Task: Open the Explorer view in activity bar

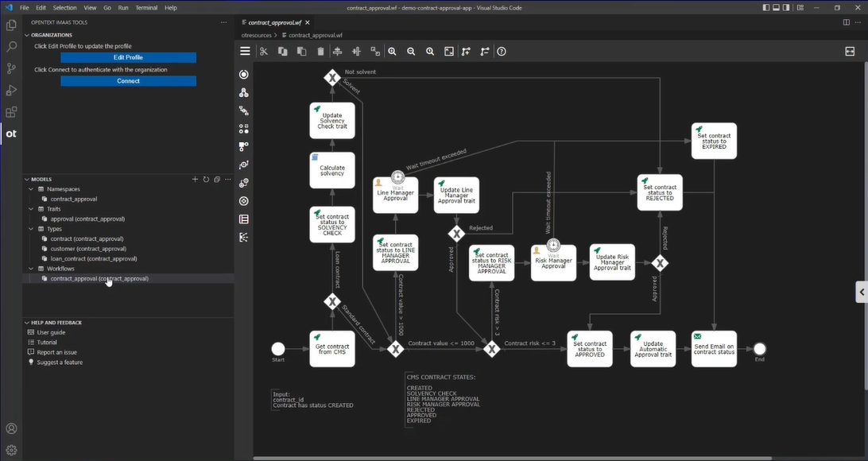Action: [11, 25]
